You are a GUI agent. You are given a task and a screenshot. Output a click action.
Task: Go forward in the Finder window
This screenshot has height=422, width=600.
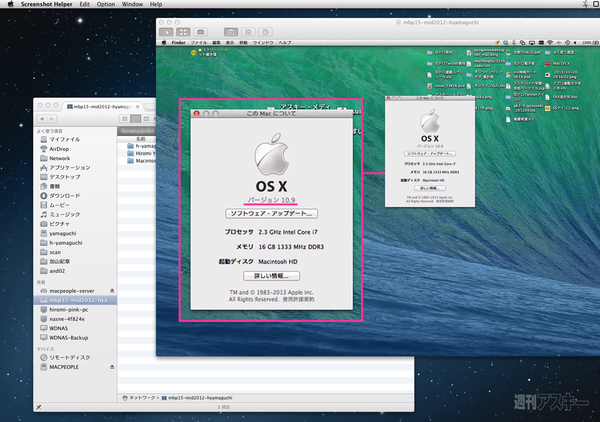52,119
